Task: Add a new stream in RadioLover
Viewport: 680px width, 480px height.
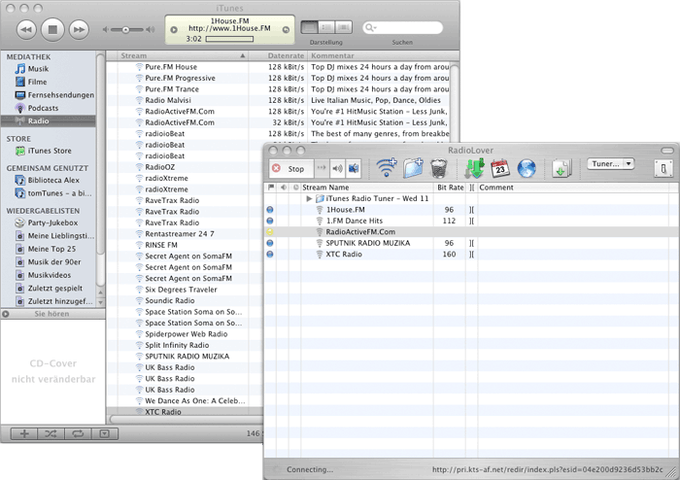Action: coord(386,168)
